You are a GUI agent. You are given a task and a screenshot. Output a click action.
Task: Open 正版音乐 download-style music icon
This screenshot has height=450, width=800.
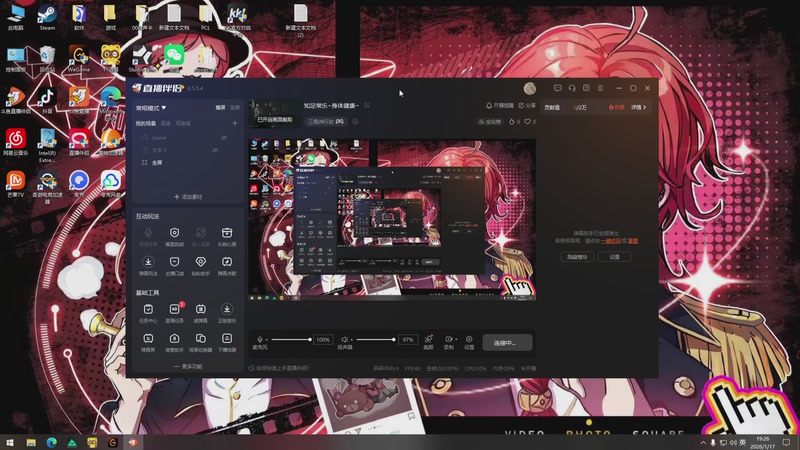coord(227,309)
